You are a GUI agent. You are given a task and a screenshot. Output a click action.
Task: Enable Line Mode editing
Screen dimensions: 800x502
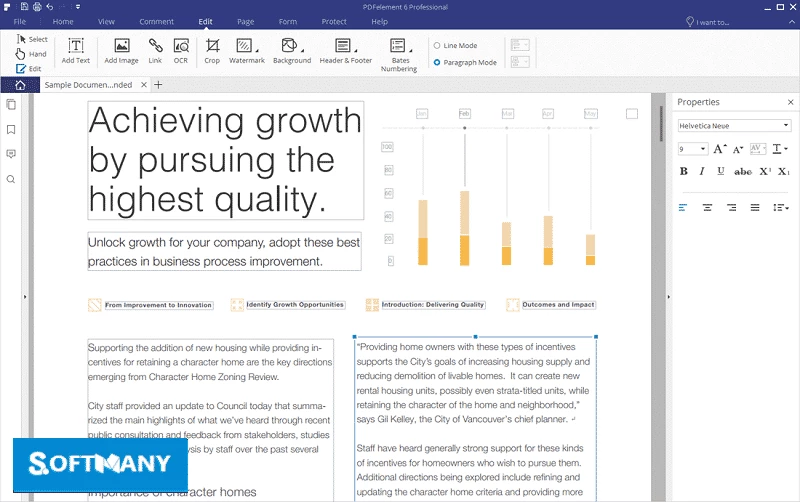[437, 45]
